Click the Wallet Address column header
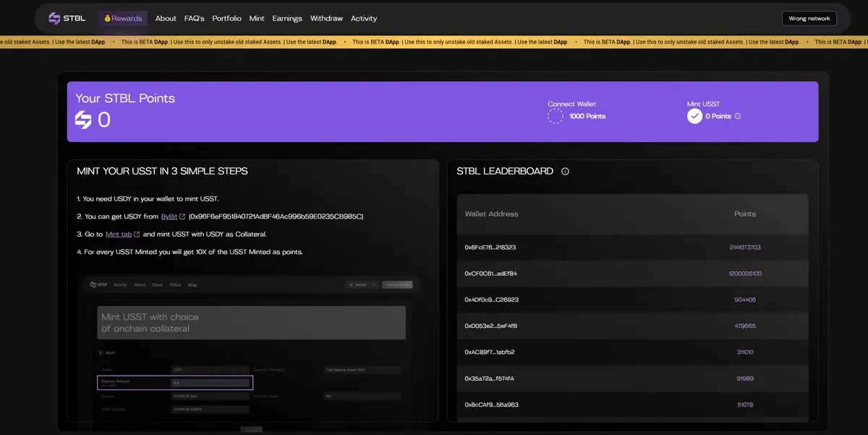Screen dimensions: 868x435 tap(492, 214)
